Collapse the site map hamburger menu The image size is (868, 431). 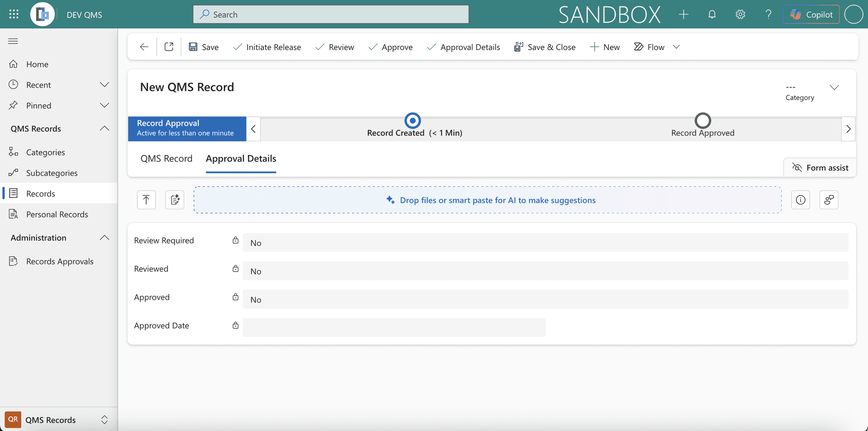pos(13,41)
